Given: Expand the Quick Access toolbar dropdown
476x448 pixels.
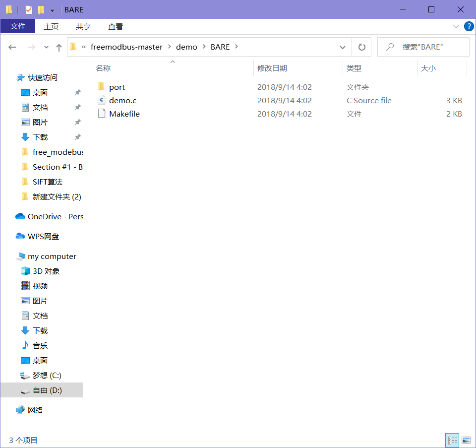Looking at the screenshot, I should coord(52,9).
